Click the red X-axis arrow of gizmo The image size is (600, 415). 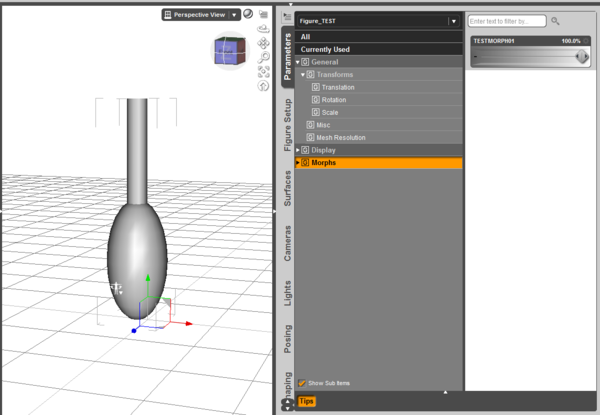[189, 324]
